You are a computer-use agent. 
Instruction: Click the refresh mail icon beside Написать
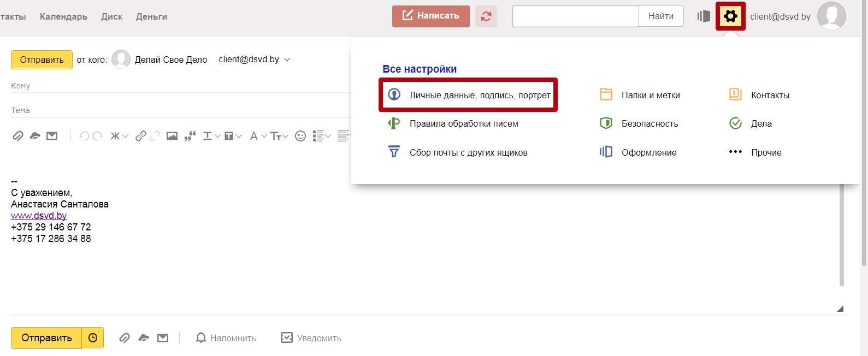tap(486, 16)
